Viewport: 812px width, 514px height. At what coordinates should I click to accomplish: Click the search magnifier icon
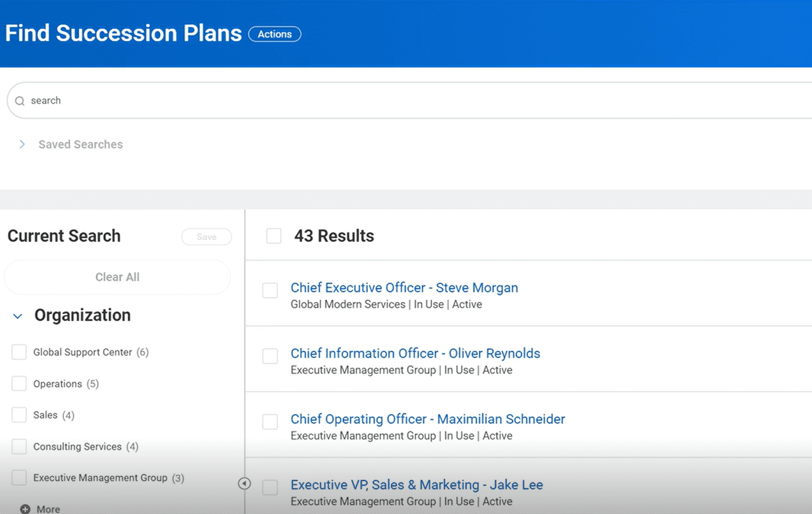20,101
